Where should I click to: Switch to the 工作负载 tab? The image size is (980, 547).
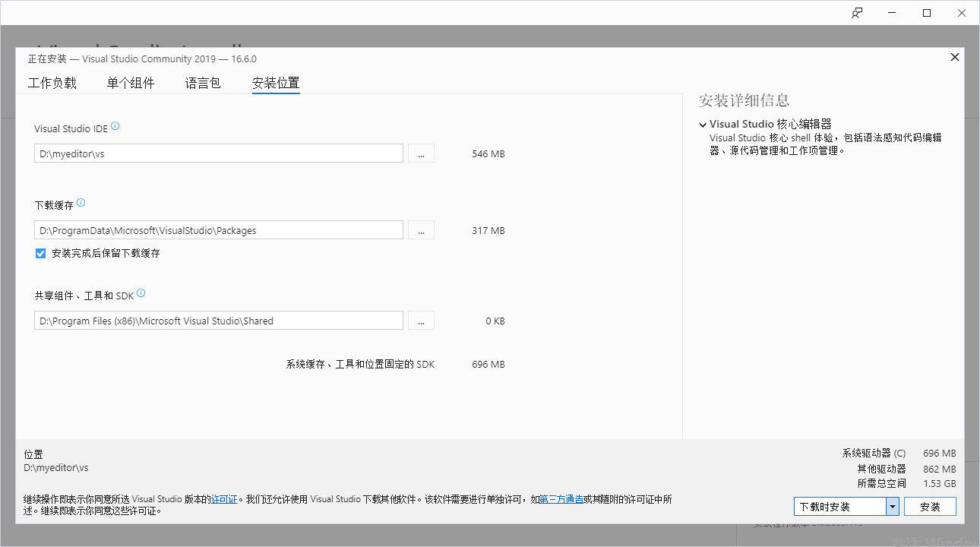[x=52, y=84]
